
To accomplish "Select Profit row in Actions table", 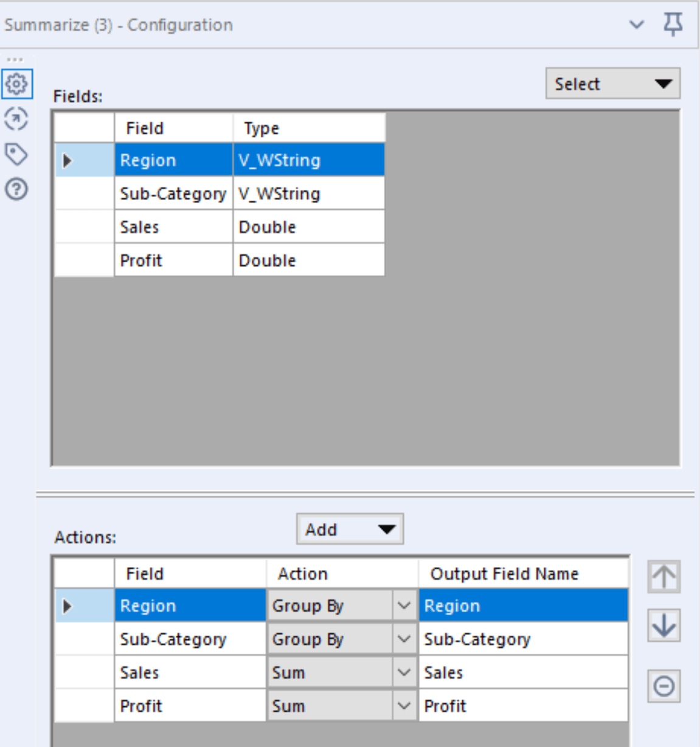I will point(190,706).
